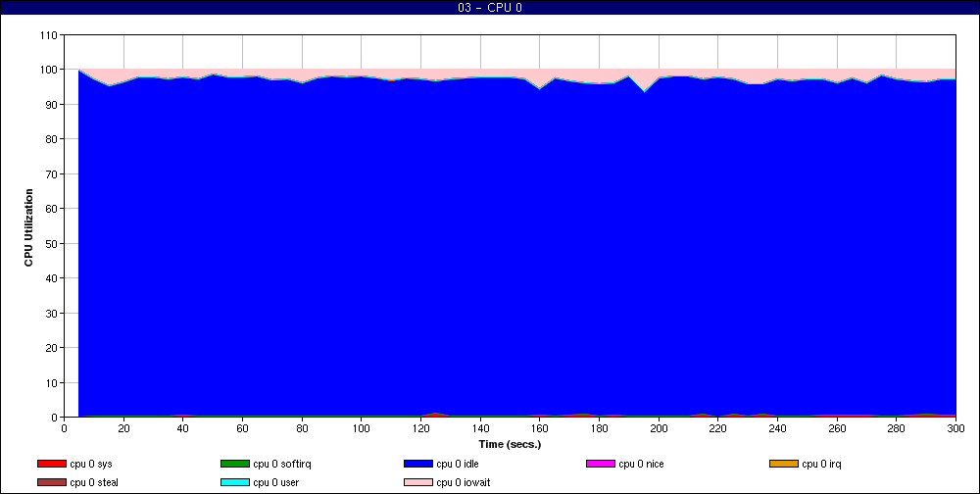Click the 90 label on the y-axis
The width and height of the screenshot is (980, 494).
[x=51, y=105]
